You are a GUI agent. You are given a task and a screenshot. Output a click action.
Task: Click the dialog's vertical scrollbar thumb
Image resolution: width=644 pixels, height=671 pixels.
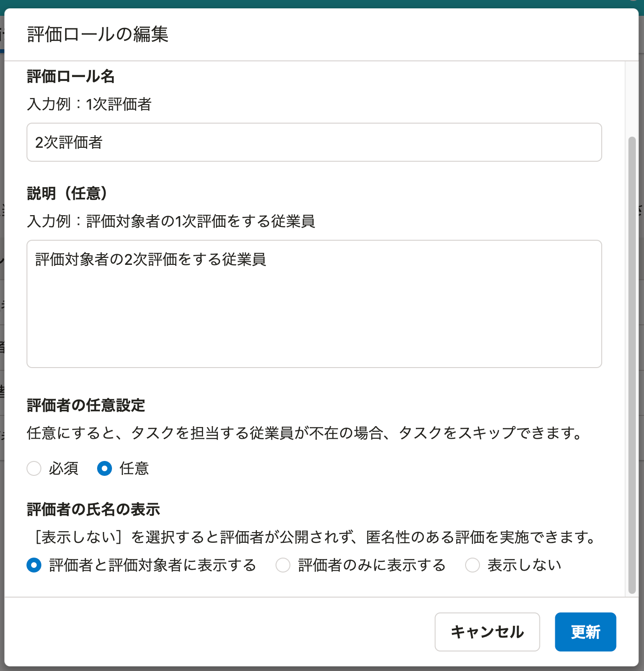632,365
